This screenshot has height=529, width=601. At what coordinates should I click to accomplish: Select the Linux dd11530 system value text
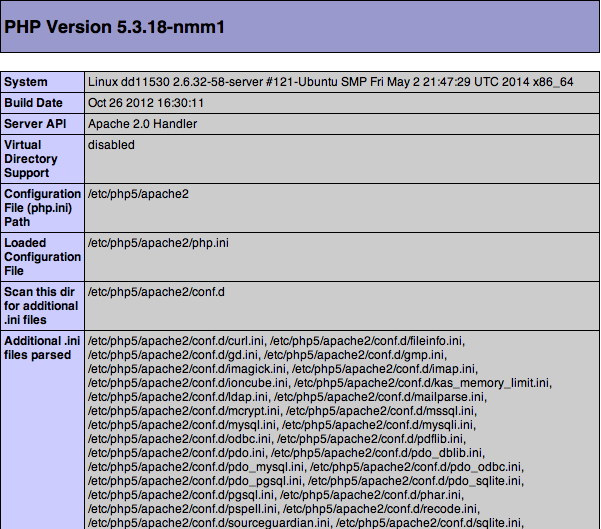(330, 82)
